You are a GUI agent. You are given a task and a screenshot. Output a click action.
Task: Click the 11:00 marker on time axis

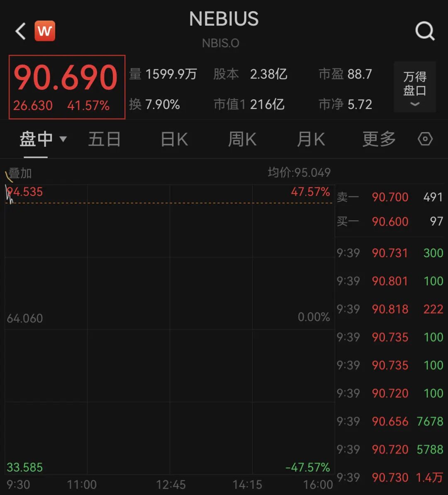(x=82, y=485)
